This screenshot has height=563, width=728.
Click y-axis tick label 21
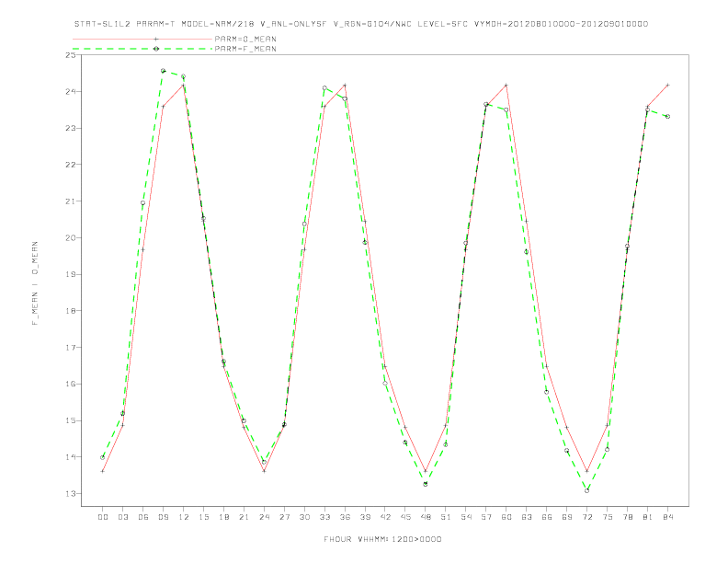click(71, 201)
